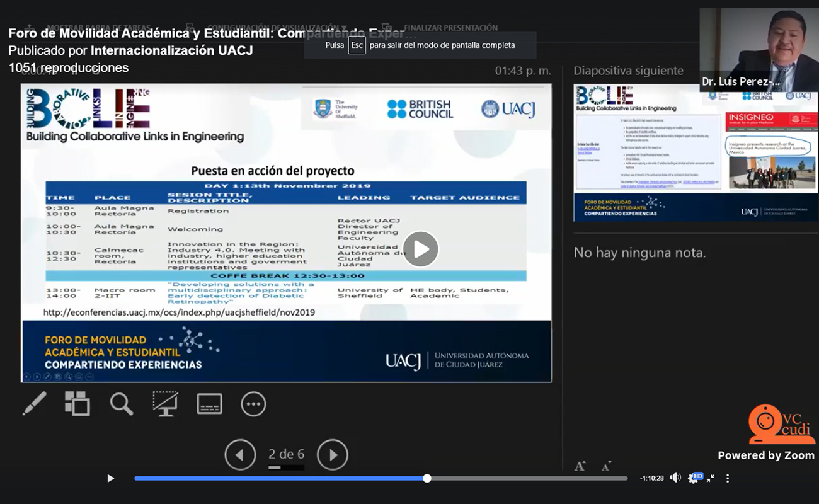
Task: Click the '01:43 p. m.' clock text
Action: (x=523, y=71)
